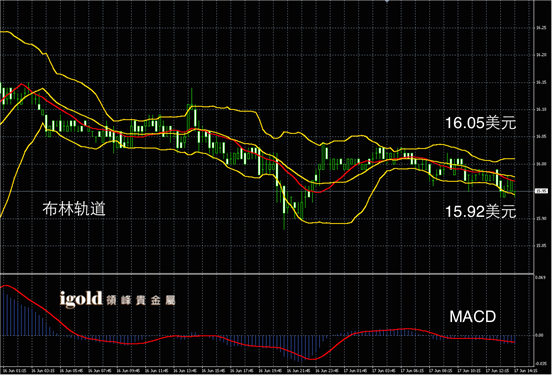Click the horizontal current price line
Image resolution: width=552 pixels, height=375 pixels.
[x=267, y=191]
